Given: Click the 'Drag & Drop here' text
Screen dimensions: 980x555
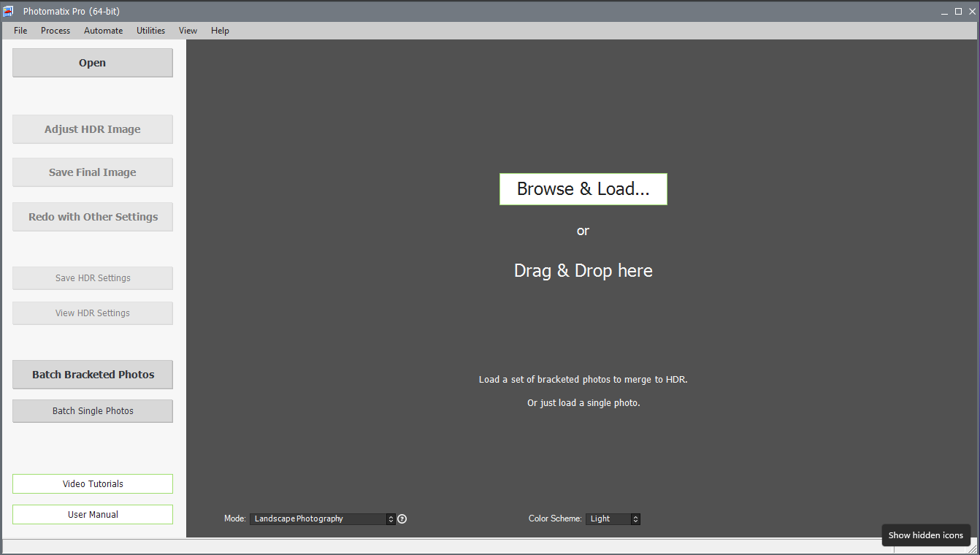Looking at the screenshot, I should [x=583, y=271].
